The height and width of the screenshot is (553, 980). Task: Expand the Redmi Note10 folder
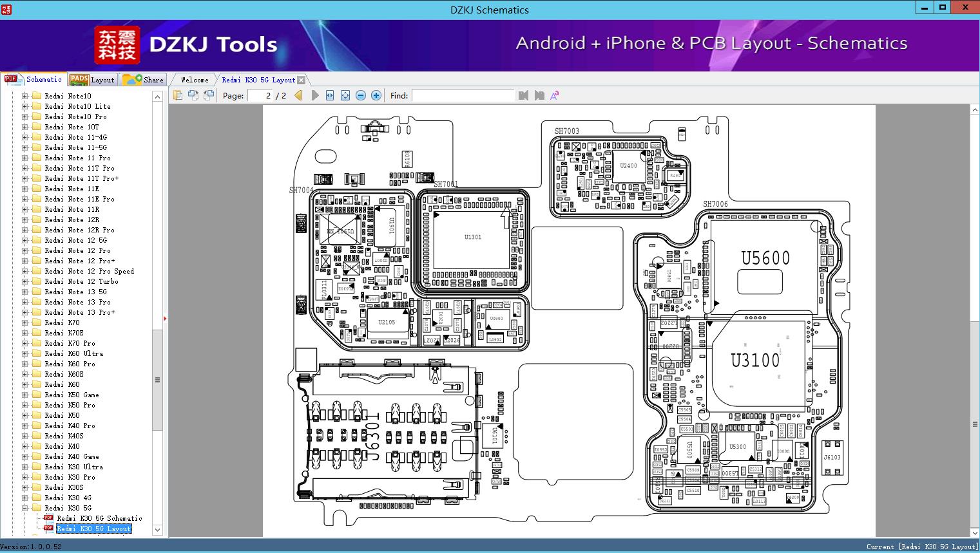24,96
